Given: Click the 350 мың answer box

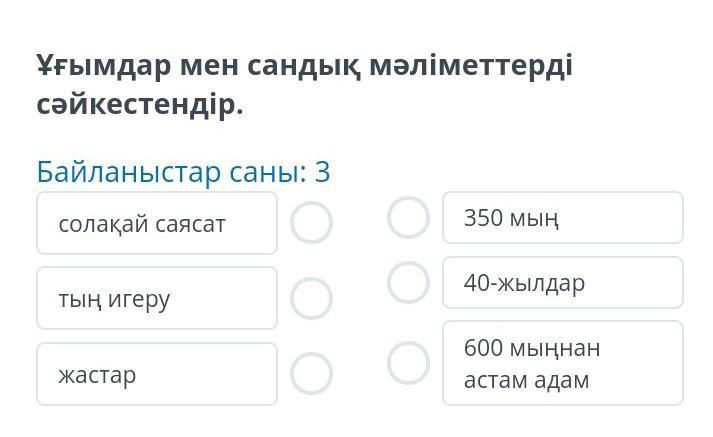Looking at the screenshot, I should 562,218.
